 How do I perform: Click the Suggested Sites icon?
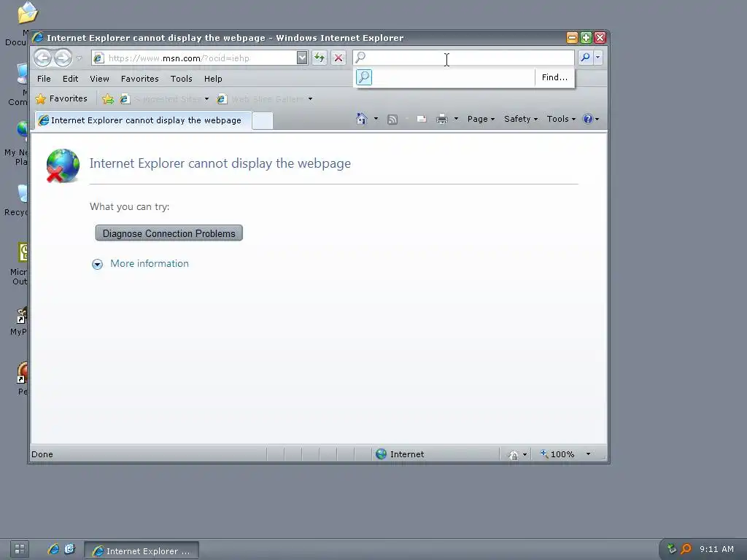point(125,99)
